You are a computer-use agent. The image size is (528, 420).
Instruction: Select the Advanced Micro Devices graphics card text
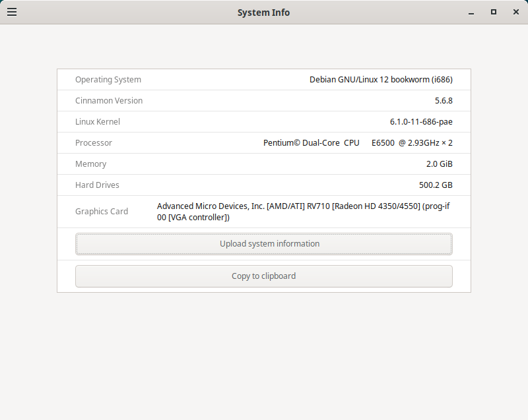coord(304,212)
